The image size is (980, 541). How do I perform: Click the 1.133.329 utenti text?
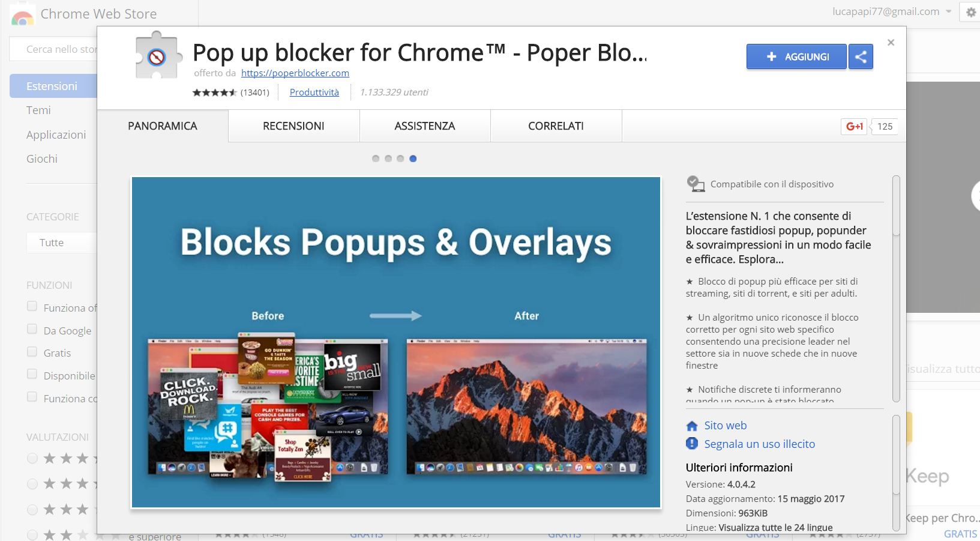point(394,92)
